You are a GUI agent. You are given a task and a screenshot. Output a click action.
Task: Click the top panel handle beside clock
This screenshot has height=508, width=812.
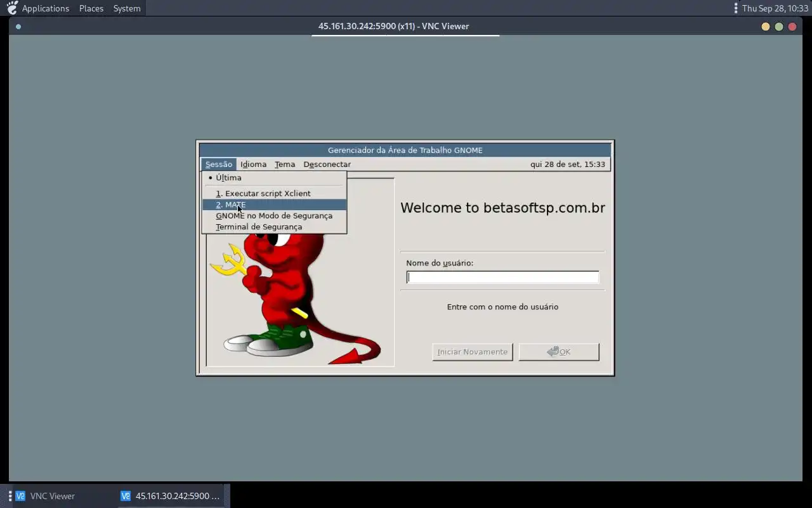click(x=736, y=8)
